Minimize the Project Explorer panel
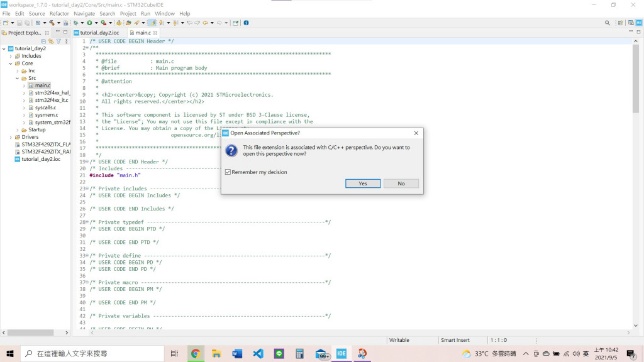644x362 pixels. pyautogui.click(x=57, y=32)
